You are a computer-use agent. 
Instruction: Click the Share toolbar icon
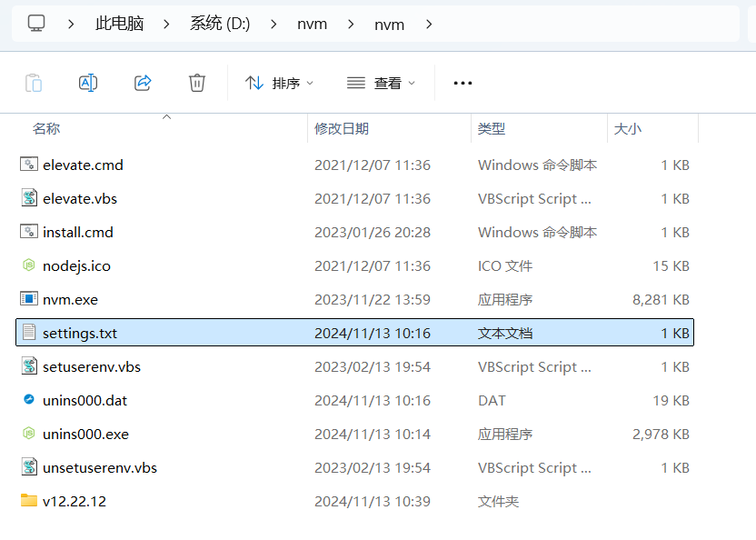pos(143,83)
